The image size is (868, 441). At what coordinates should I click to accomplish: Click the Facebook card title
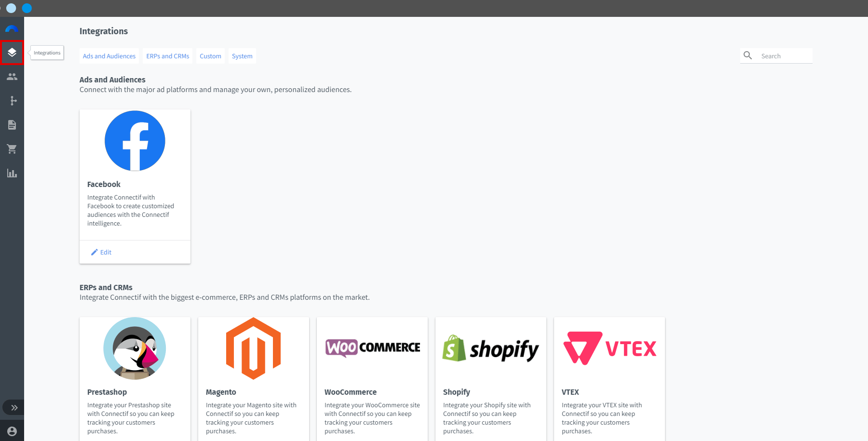click(104, 184)
